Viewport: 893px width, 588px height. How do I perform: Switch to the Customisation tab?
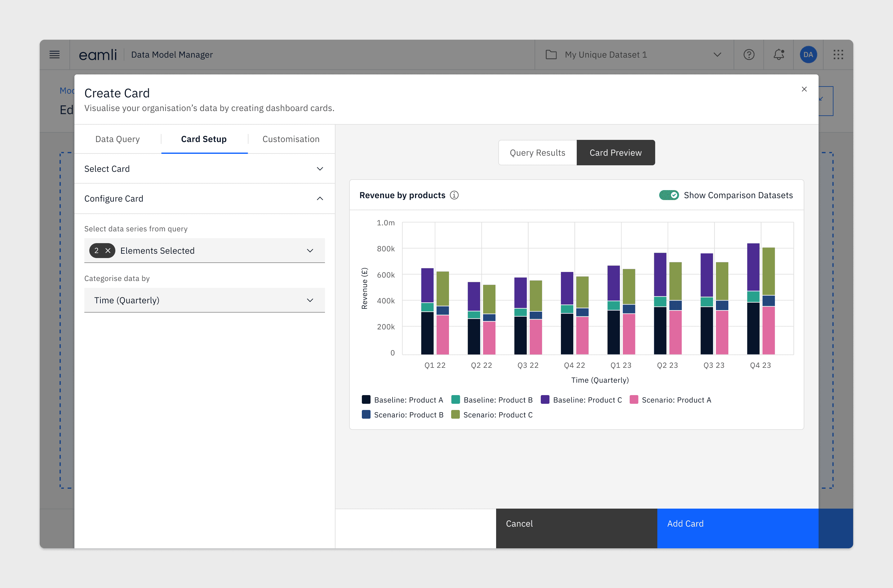click(291, 139)
